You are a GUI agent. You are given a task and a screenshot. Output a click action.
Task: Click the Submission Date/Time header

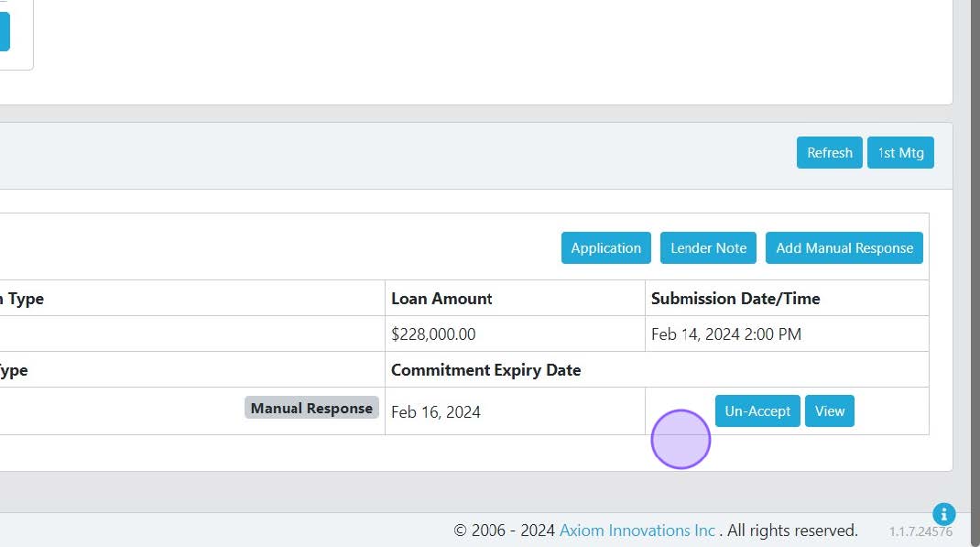pyautogui.click(x=735, y=299)
